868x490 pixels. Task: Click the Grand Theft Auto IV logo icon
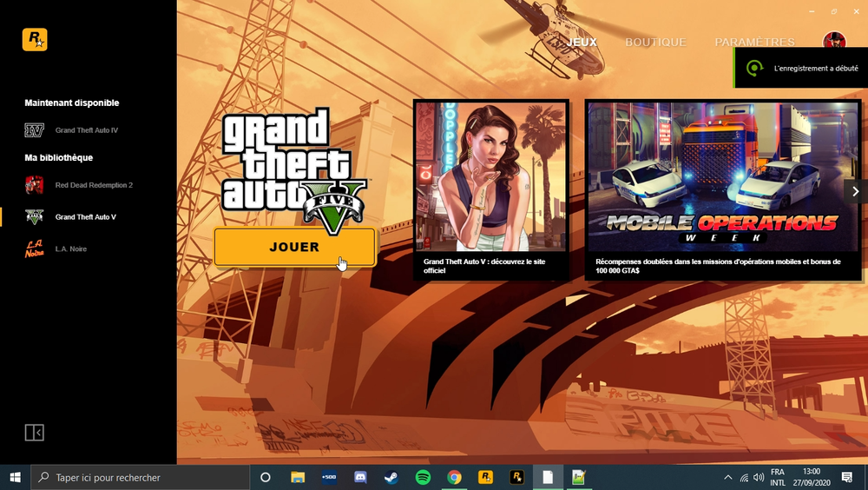click(x=35, y=130)
